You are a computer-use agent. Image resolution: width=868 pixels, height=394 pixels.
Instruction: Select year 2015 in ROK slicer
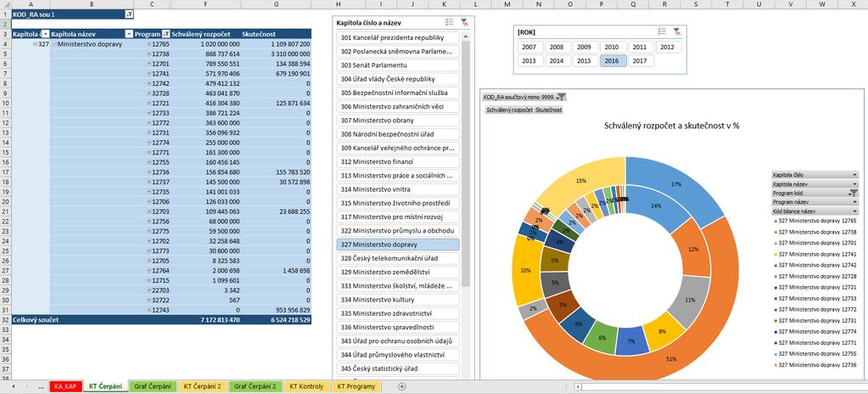585,61
